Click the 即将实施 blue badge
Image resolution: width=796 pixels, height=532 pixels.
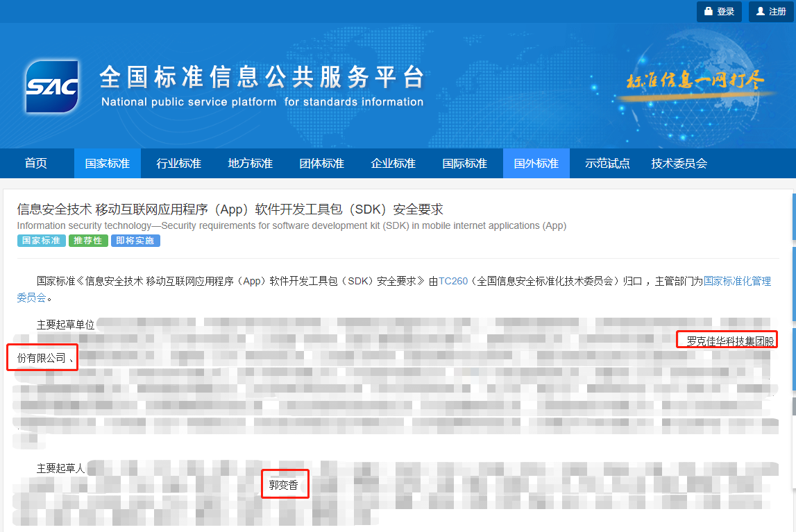coord(135,240)
